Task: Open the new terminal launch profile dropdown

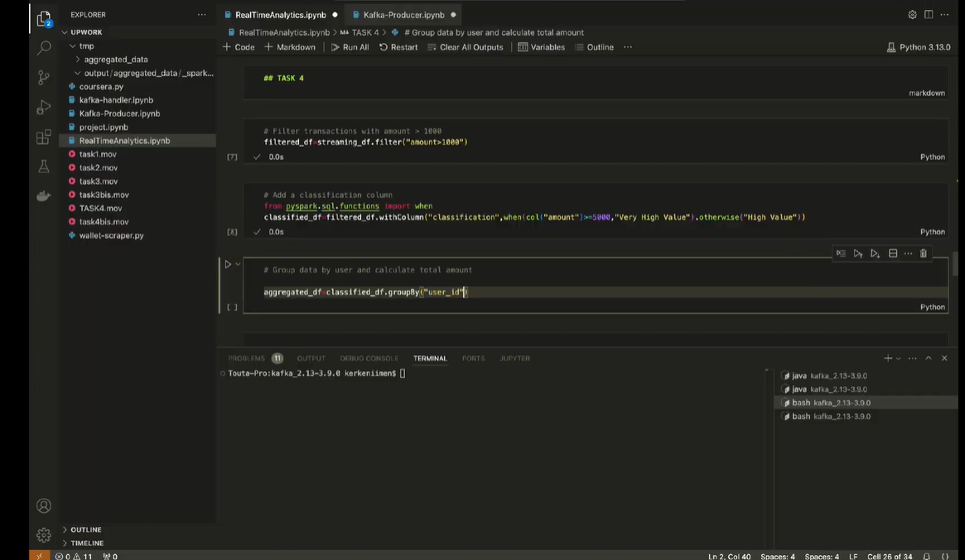Action: coord(899,358)
